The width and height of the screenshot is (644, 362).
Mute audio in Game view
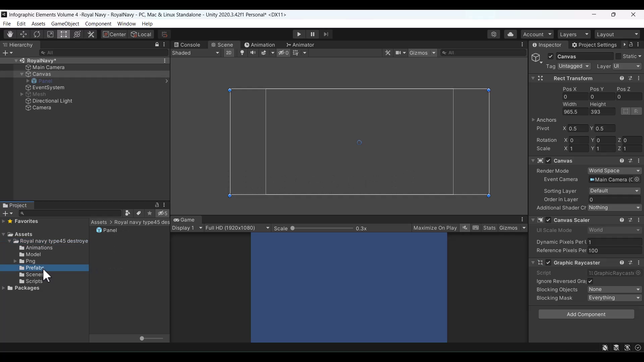pos(465,228)
